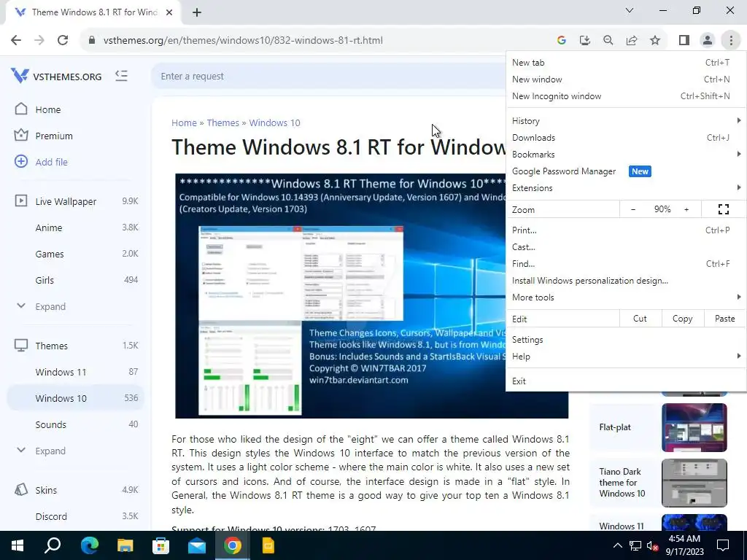Click Copy in Edit row
Image resolution: width=747 pixels, height=560 pixels.
[682, 319]
